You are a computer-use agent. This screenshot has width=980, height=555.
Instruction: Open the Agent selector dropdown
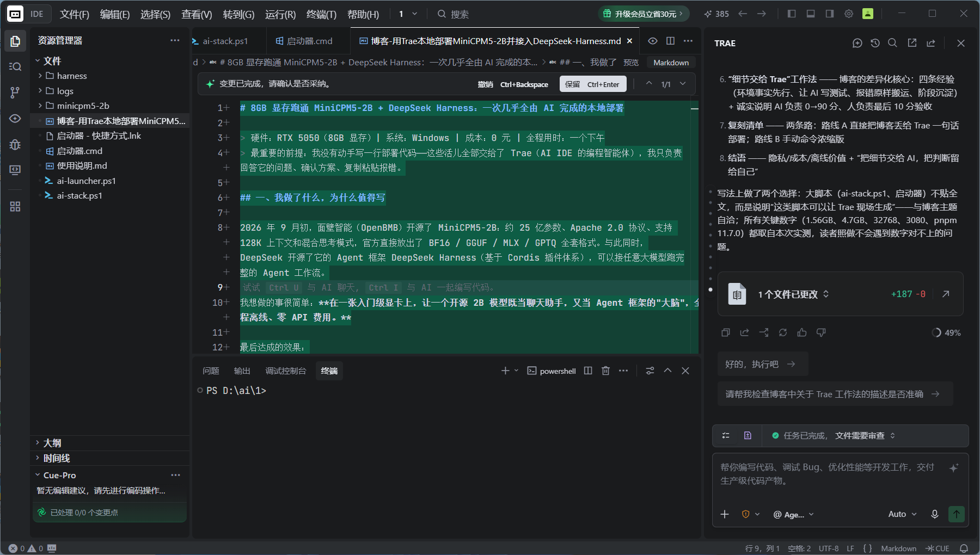793,514
